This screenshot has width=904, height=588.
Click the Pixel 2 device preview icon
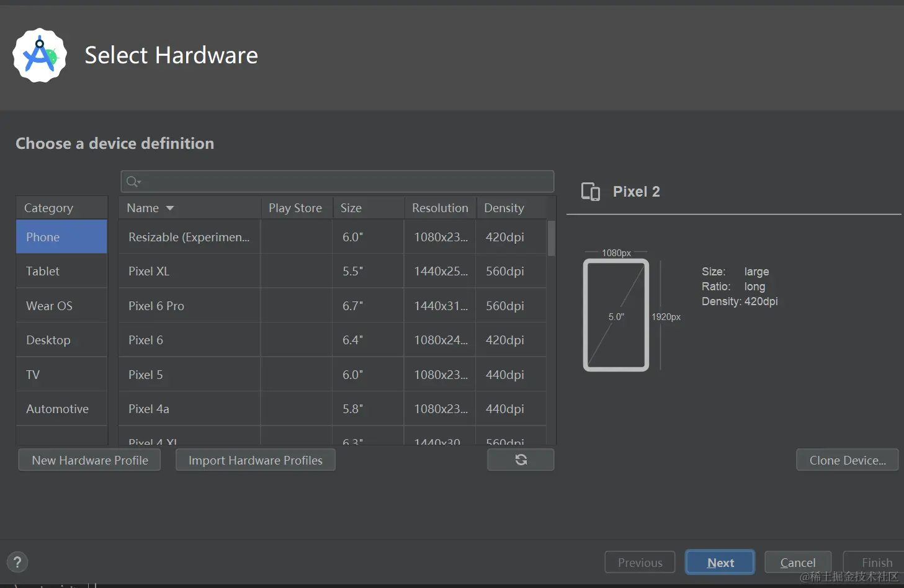point(591,192)
